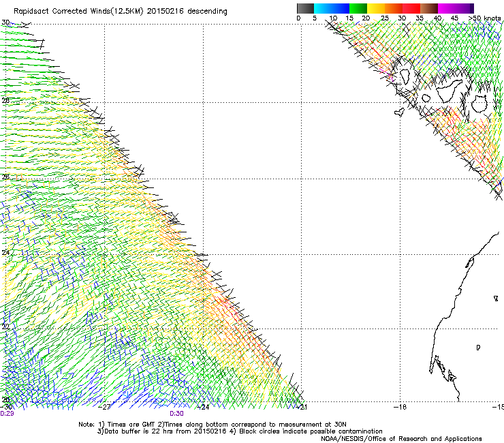Click the 'NOAA/NESDIS/Office of Research and Applications' credit
This screenshot has width=504, height=443.
pyautogui.click(x=401, y=439)
